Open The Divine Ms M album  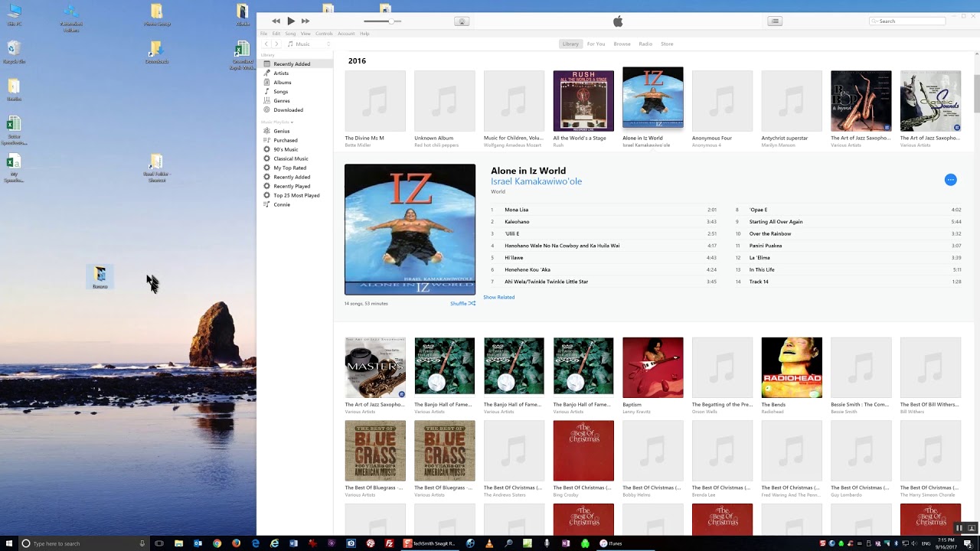coord(375,101)
